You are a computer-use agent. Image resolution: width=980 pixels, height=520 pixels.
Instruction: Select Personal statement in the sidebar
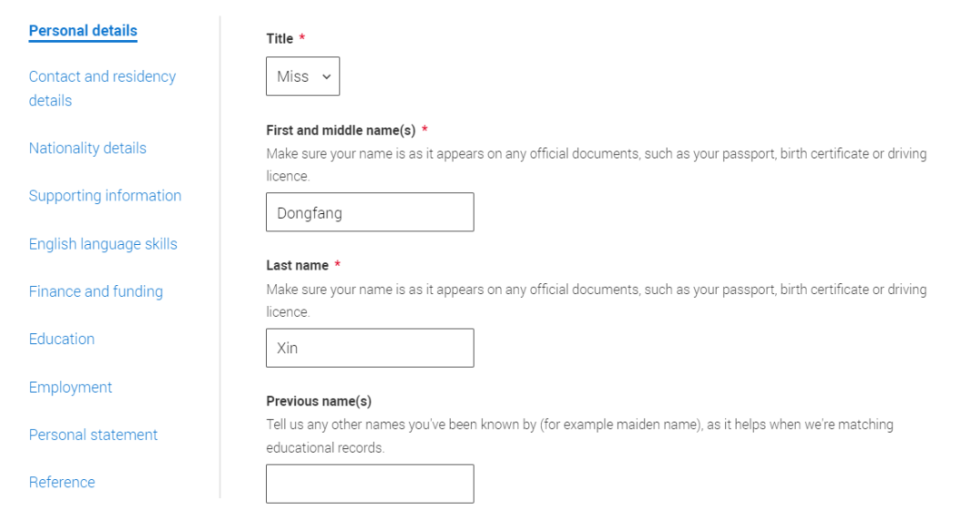coord(93,435)
